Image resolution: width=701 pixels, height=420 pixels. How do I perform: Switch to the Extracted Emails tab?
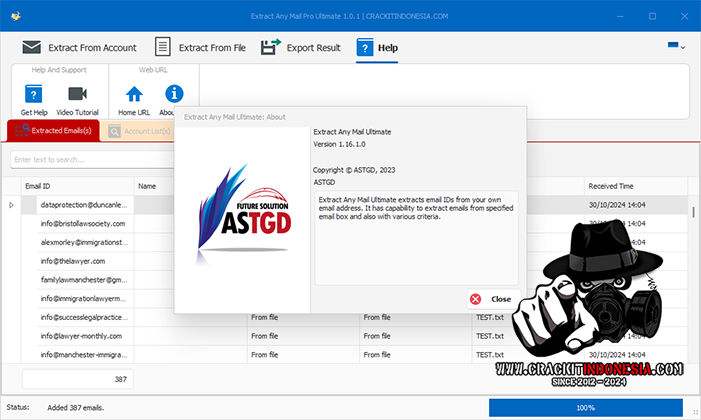coord(53,131)
